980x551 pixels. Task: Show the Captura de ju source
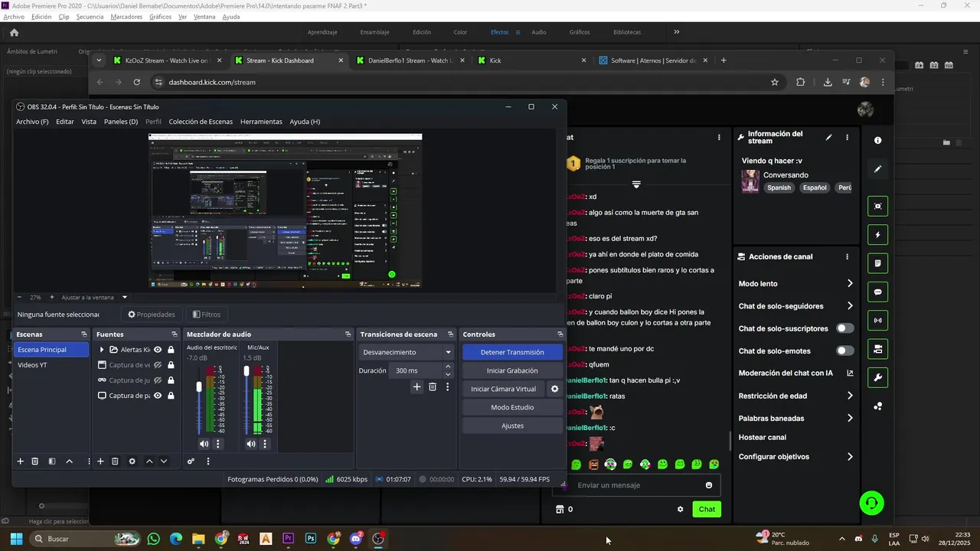coord(158,380)
